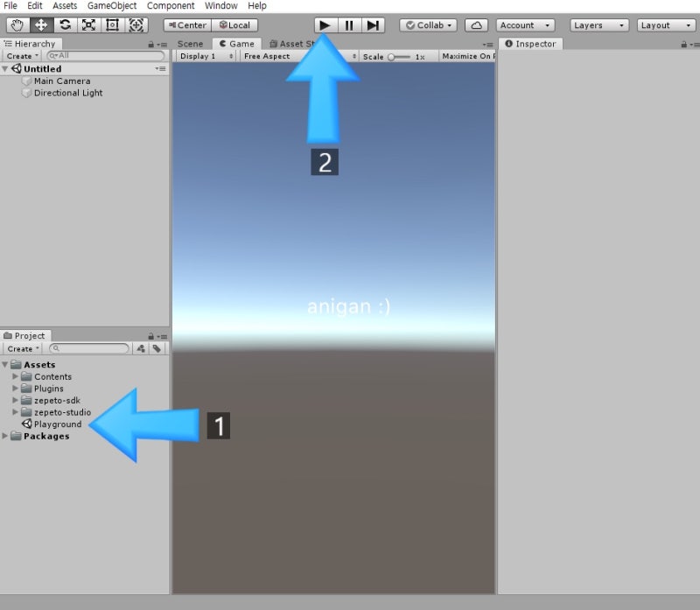Start Play mode

click(x=325, y=25)
